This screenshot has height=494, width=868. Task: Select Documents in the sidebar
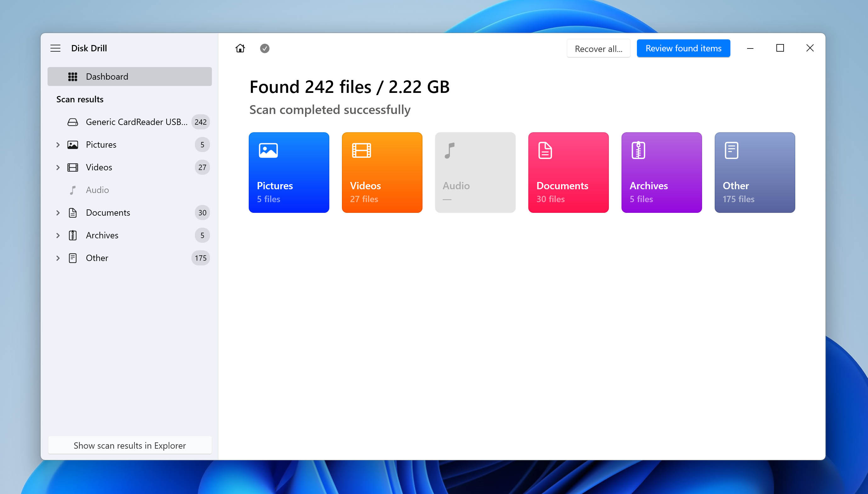click(x=130, y=213)
